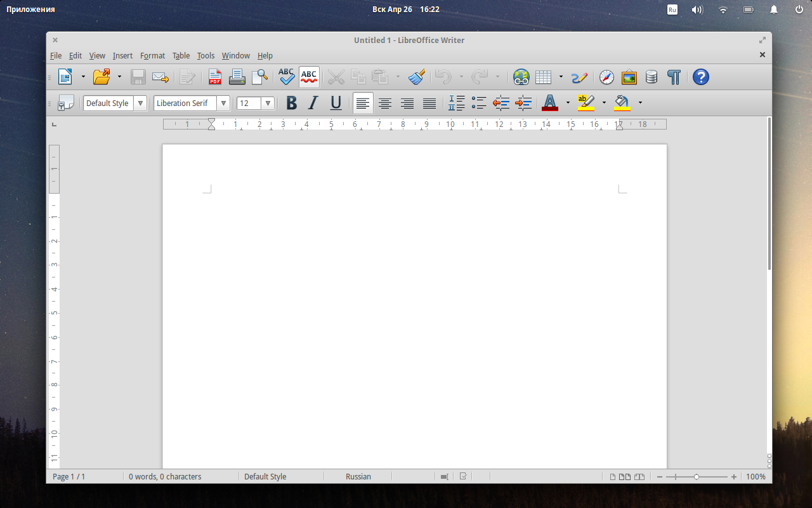Click the zoom slider handle
The height and width of the screenshot is (508, 812).
697,476
